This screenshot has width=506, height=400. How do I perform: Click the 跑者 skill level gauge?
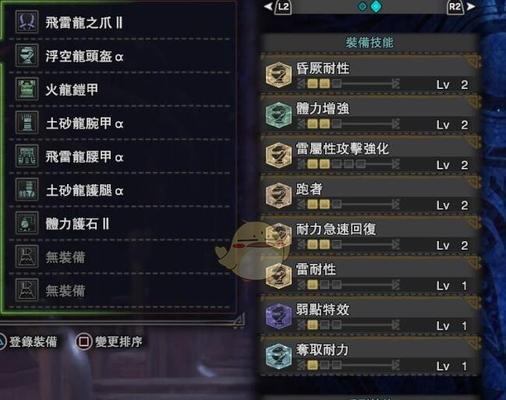[348, 204]
